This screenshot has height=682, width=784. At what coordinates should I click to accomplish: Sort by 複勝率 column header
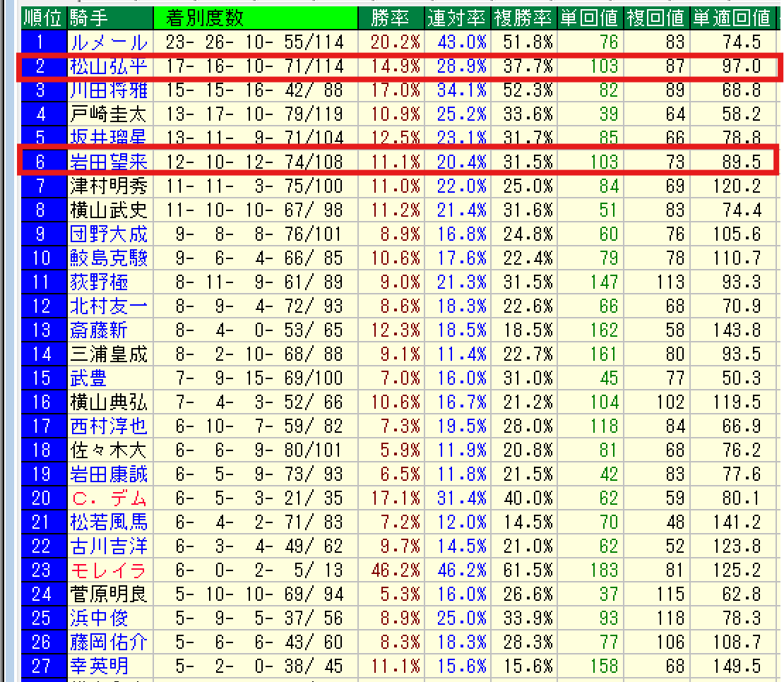point(523,18)
